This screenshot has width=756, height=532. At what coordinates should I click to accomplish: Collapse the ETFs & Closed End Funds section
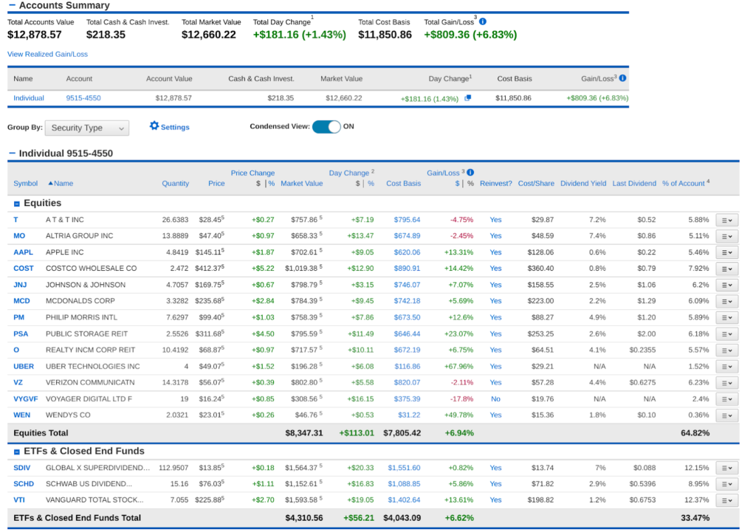[16, 452]
